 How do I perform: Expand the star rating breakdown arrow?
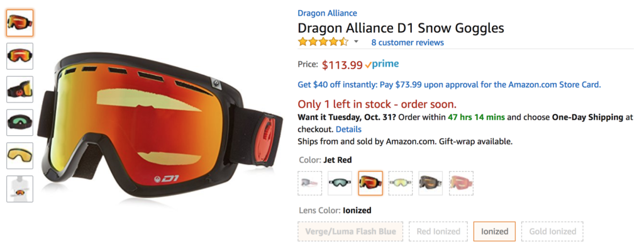356,42
